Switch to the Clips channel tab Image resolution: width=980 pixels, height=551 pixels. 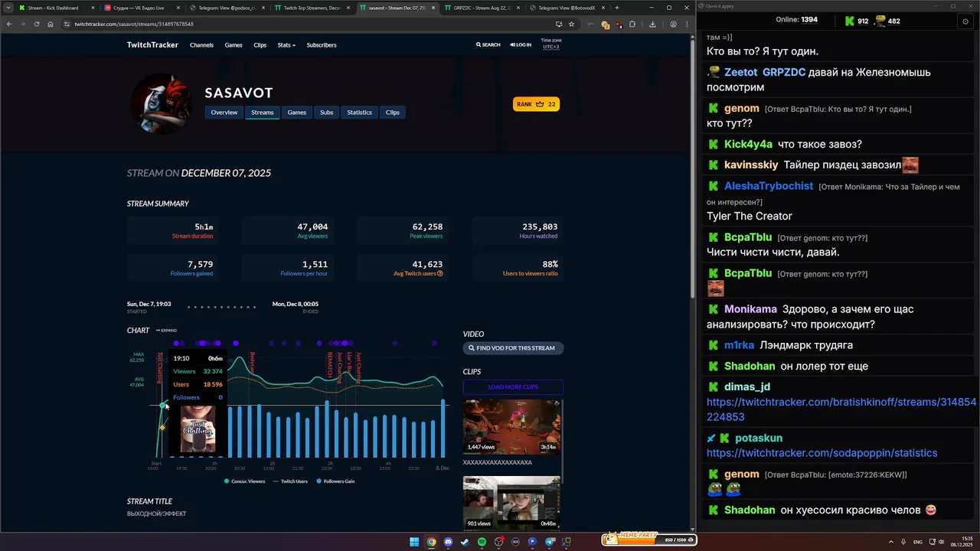point(393,112)
